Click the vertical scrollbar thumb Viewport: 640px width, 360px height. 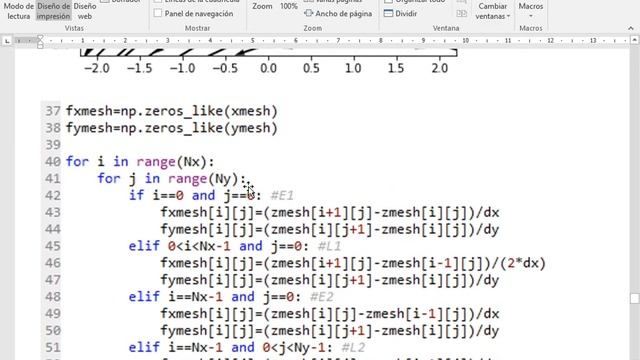tap(634, 298)
